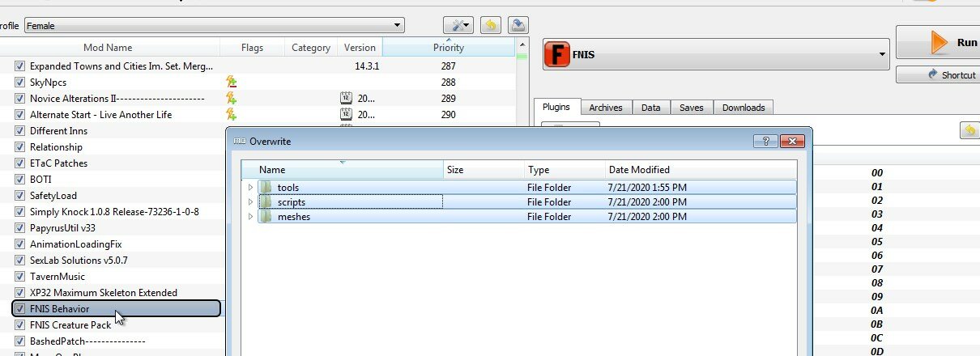Select the BashedPatch mod name

tap(87, 341)
